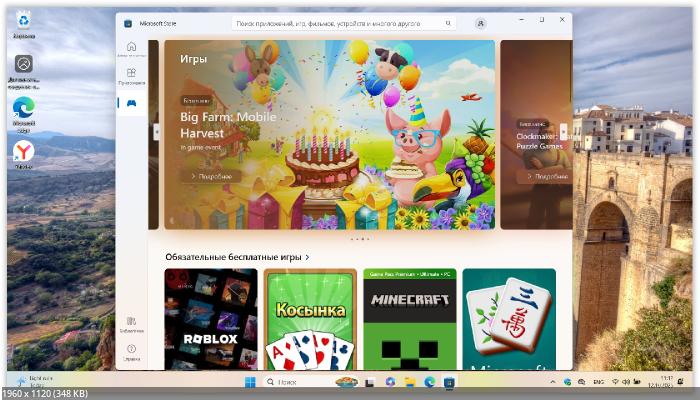The image size is (700, 400).
Task: Click the Microsoft Store search field
Action: [x=345, y=23]
